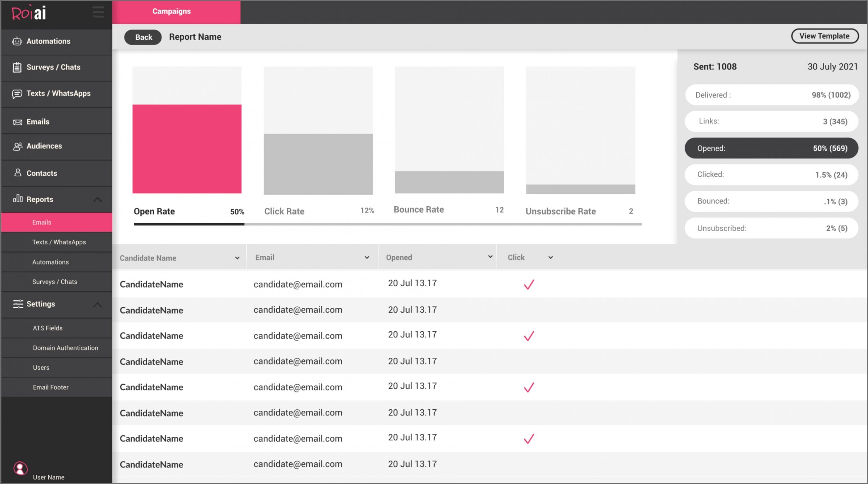Select the Campaigns tab
The image size is (868, 484).
point(176,12)
